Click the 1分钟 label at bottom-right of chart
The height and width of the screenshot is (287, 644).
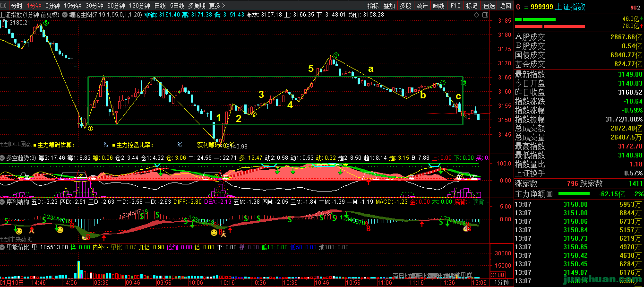click(501, 282)
